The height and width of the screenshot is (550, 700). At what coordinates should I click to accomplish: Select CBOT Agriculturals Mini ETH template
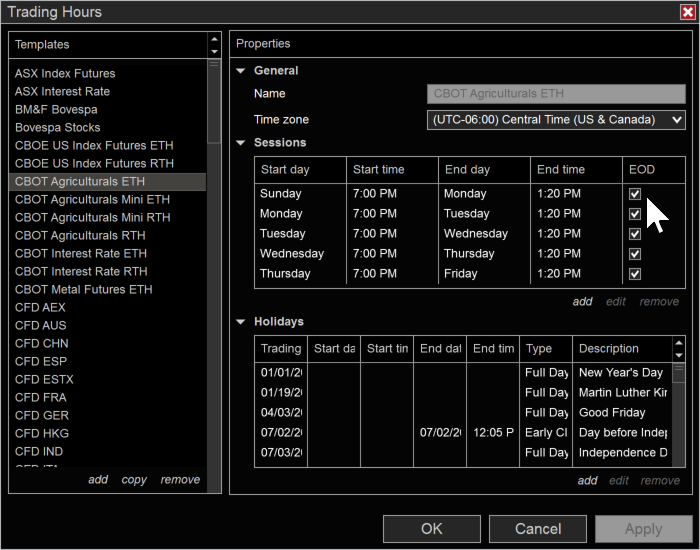107,200
